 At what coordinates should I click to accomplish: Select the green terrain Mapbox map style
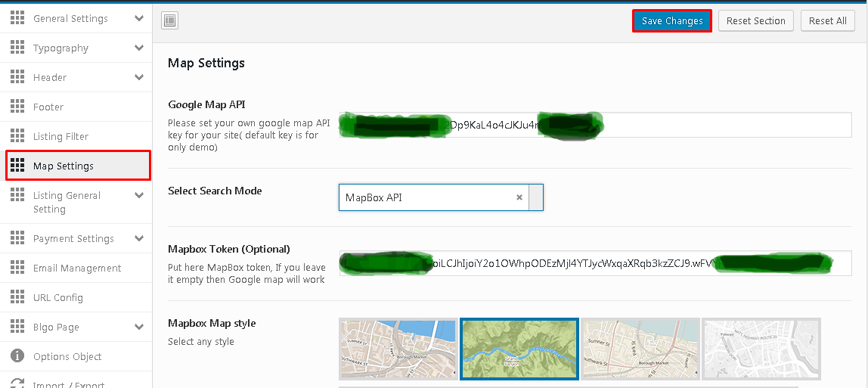[519, 348]
